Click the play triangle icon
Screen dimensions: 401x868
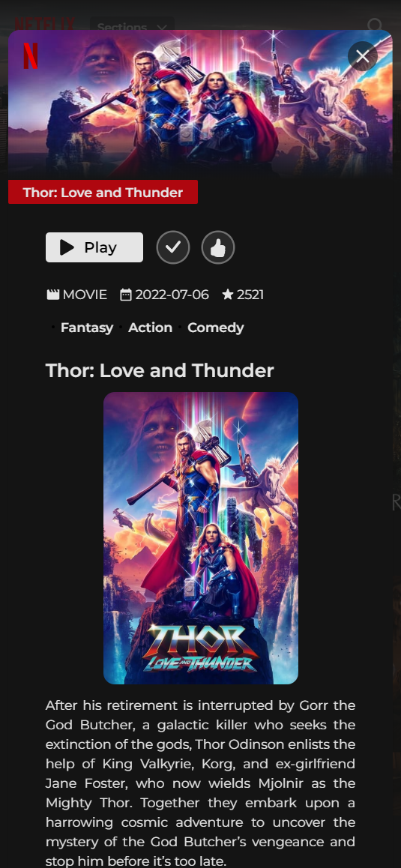[x=67, y=247]
